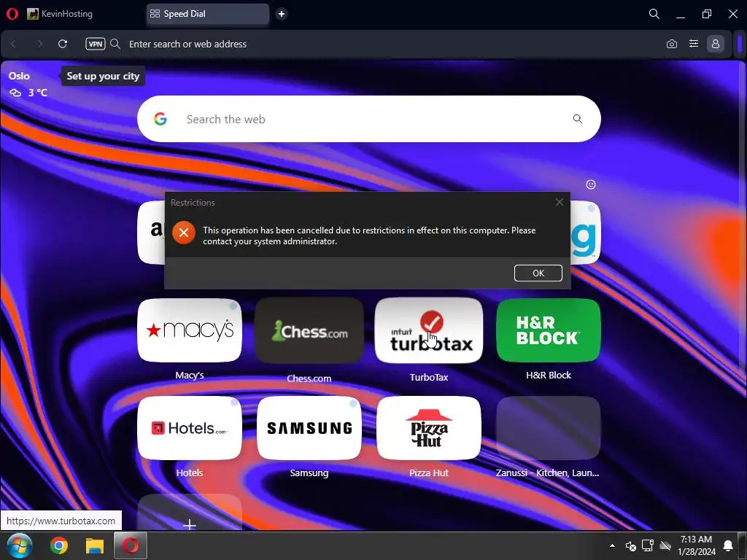This screenshot has width=747, height=560.
Task: Close the Restrictions dialog with X
Action: [560, 203]
